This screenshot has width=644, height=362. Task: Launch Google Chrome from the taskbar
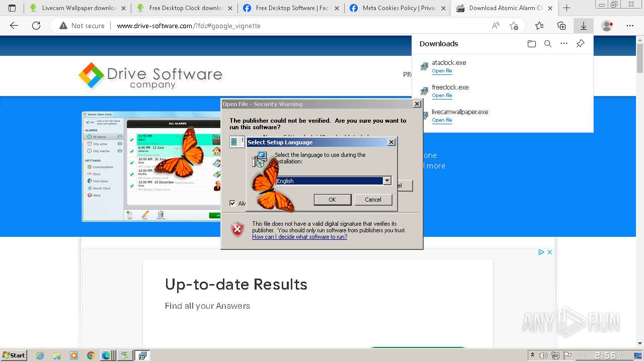point(91,355)
